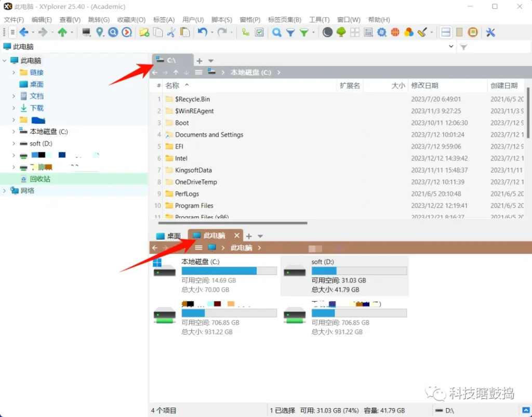The height and width of the screenshot is (417, 532).
Task: Open the 文件(F) menu
Action: click(x=14, y=20)
